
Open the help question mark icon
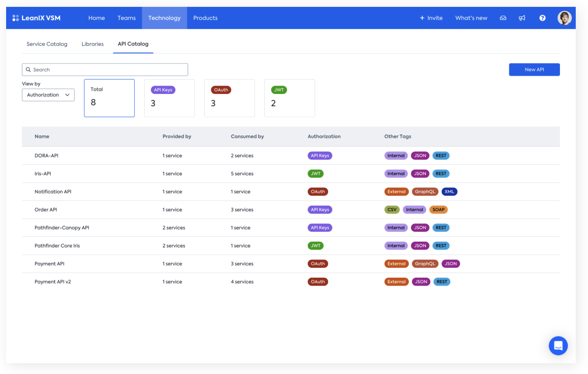coord(542,18)
